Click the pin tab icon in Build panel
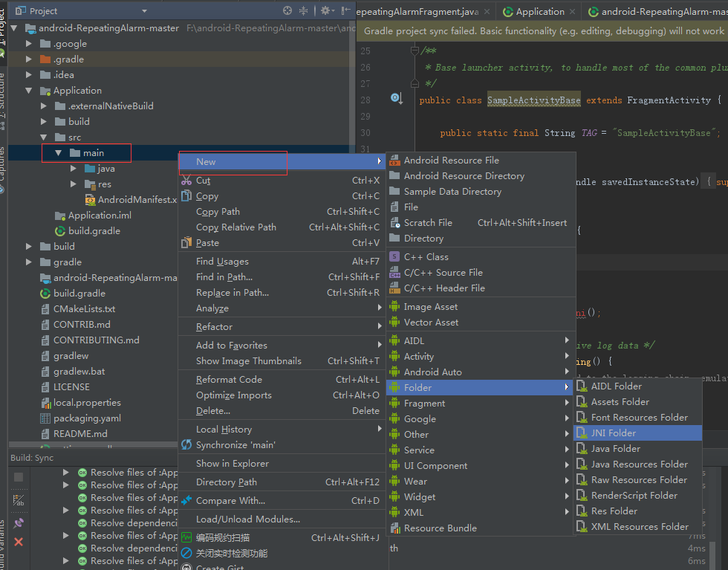728x570 pixels. [19, 523]
